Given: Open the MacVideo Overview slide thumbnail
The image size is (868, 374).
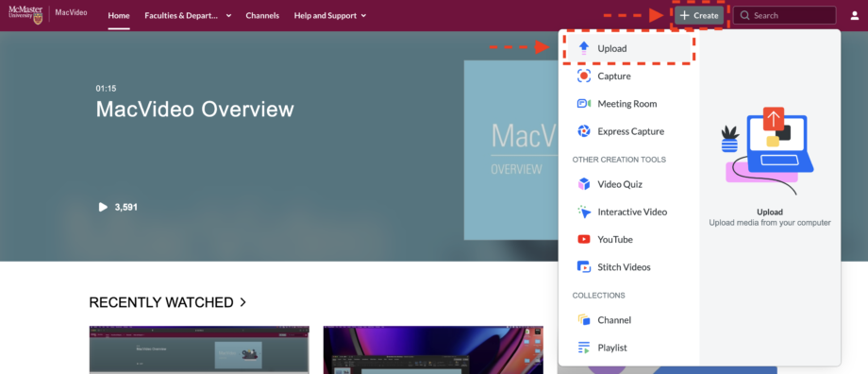Looking at the screenshot, I should click(x=511, y=150).
